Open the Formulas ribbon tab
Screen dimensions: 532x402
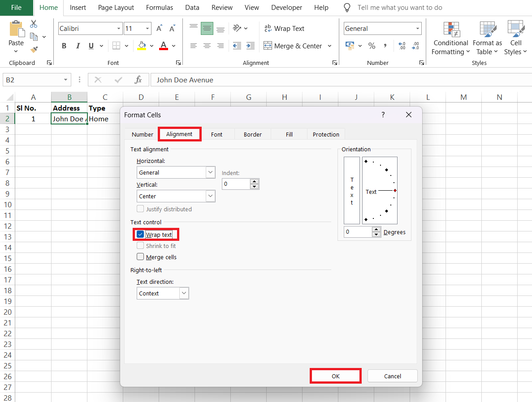pos(160,8)
